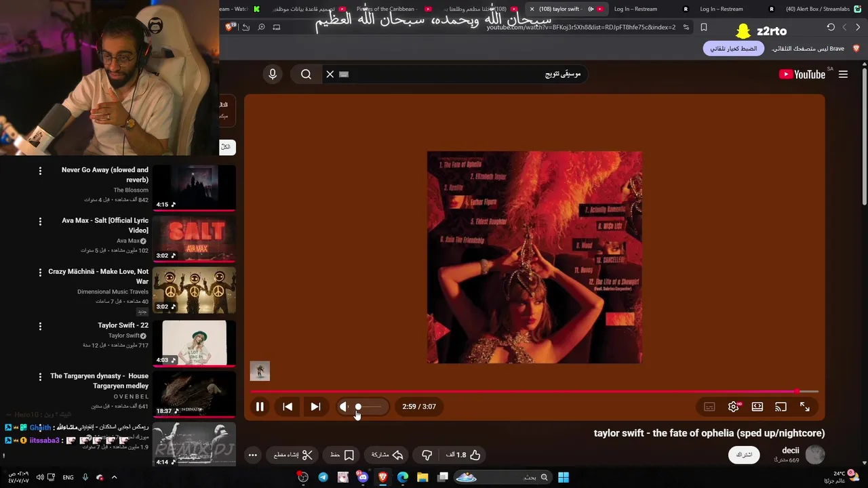The width and height of the screenshot is (868, 488).
Task: Save the video with the حفظ button
Action: click(x=342, y=455)
